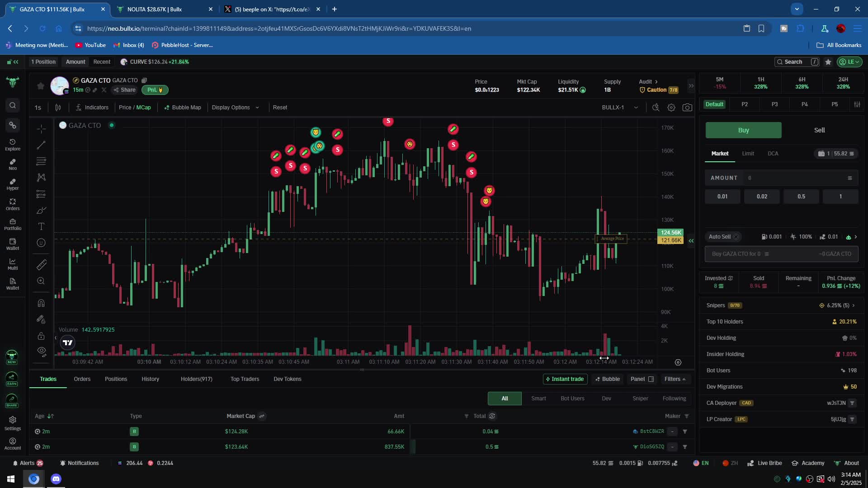Go to chart realtime target icon
Screen dimensions: 868x488
(x=678, y=362)
